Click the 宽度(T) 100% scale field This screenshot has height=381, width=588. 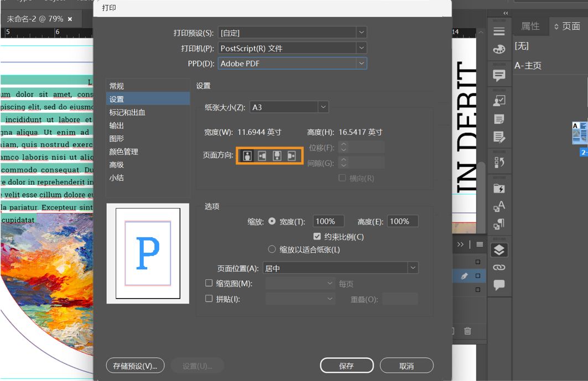(x=329, y=221)
